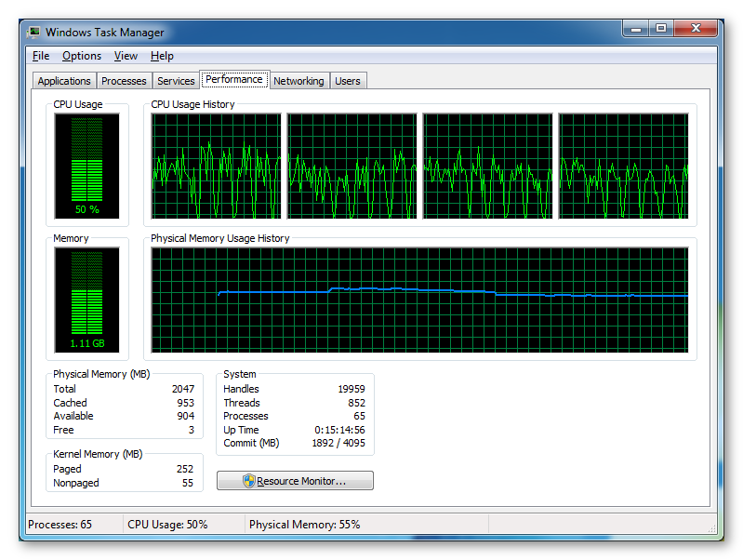This screenshot has height=560, width=743.
Task: Open the Options menu
Action: coord(82,56)
